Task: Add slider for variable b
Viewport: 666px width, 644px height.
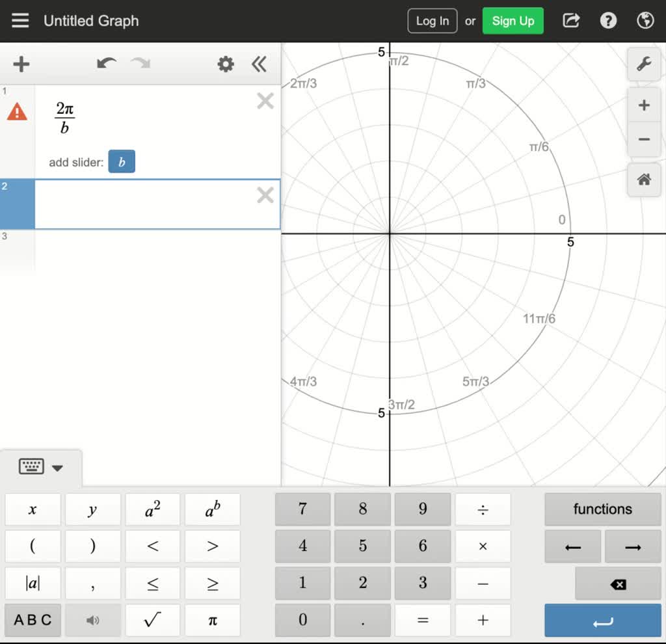Action: click(x=122, y=162)
